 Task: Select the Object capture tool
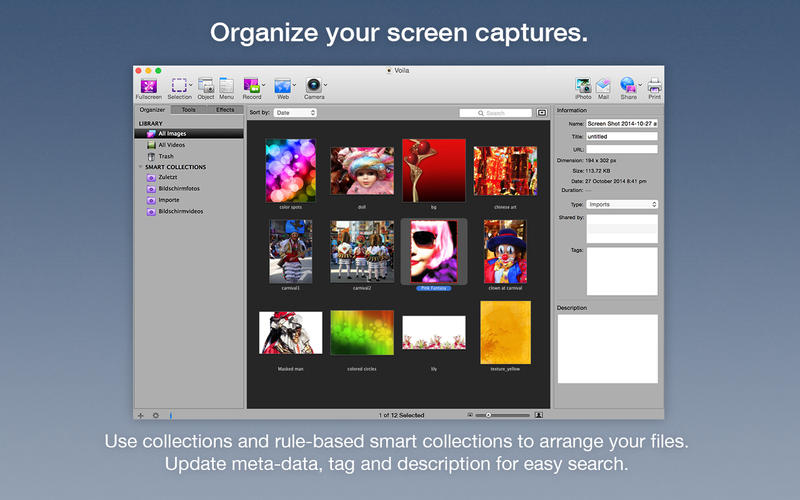pyautogui.click(x=205, y=86)
